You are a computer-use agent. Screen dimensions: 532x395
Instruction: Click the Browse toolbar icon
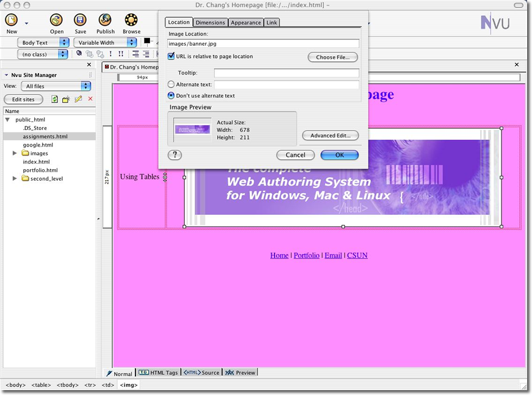click(131, 20)
